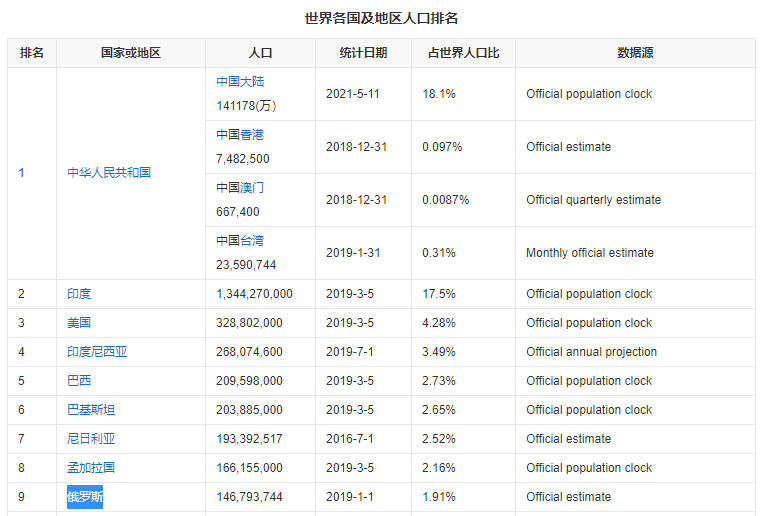The width and height of the screenshot is (764, 516).
Task: Click the 数据源 column header
Action: 635,53
